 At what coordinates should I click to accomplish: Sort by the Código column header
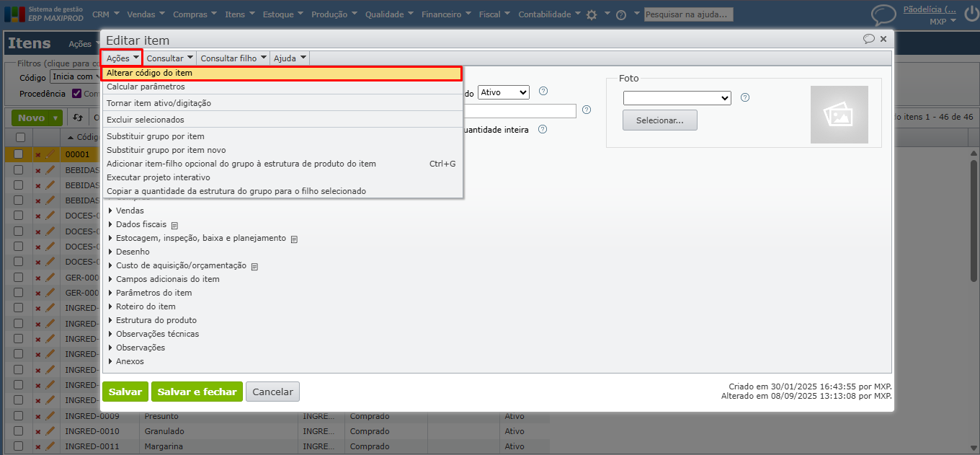pyautogui.click(x=81, y=137)
